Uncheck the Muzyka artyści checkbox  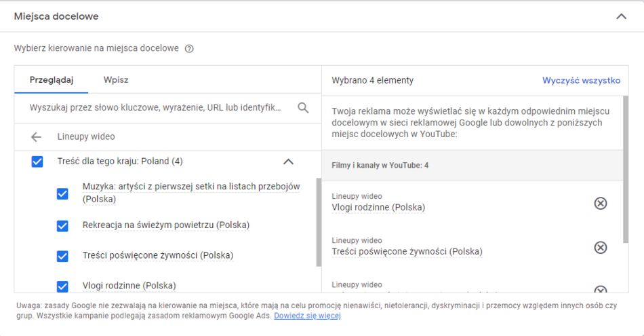(x=62, y=193)
